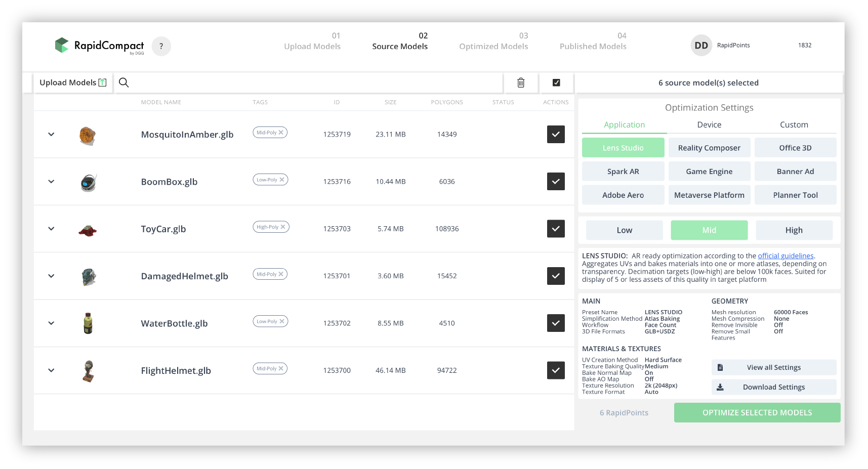Uncheck WaterBottle.glb selection checkbox
Image resolution: width=868 pixels, height=469 pixels.
coord(556,323)
